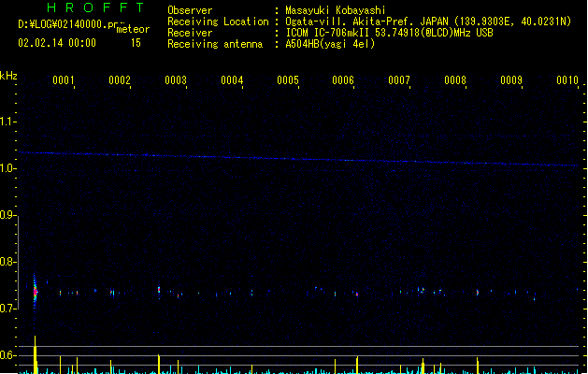Click the 0005 time marker
This screenshot has width=588, height=374.
(x=288, y=80)
